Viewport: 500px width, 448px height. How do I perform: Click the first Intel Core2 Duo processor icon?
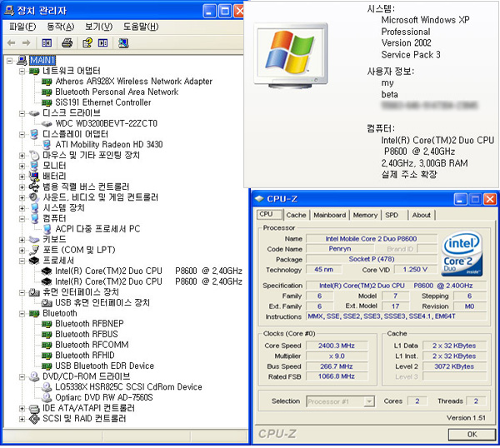click(47, 271)
